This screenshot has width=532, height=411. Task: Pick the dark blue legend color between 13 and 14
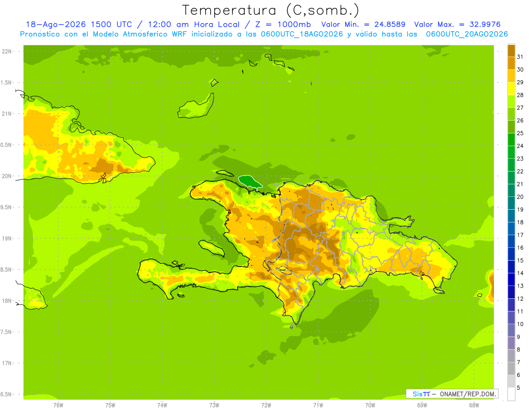(x=511, y=280)
